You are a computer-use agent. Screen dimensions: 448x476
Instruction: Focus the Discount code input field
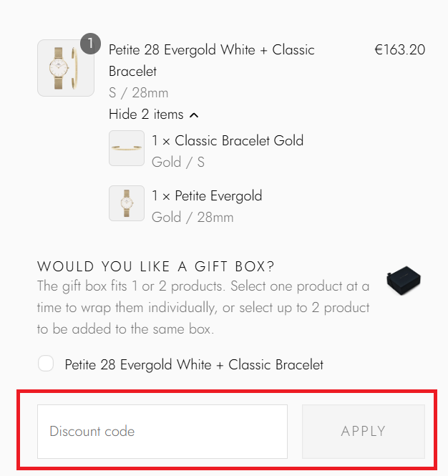click(x=162, y=432)
